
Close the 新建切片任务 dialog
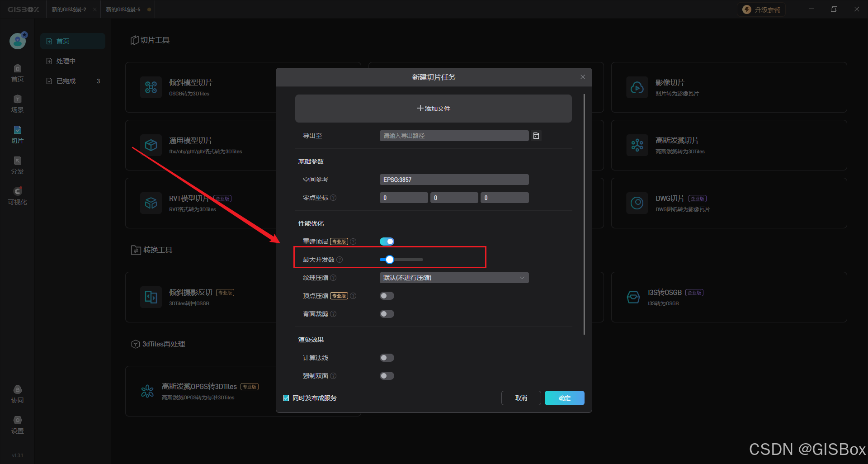coord(583,77)
